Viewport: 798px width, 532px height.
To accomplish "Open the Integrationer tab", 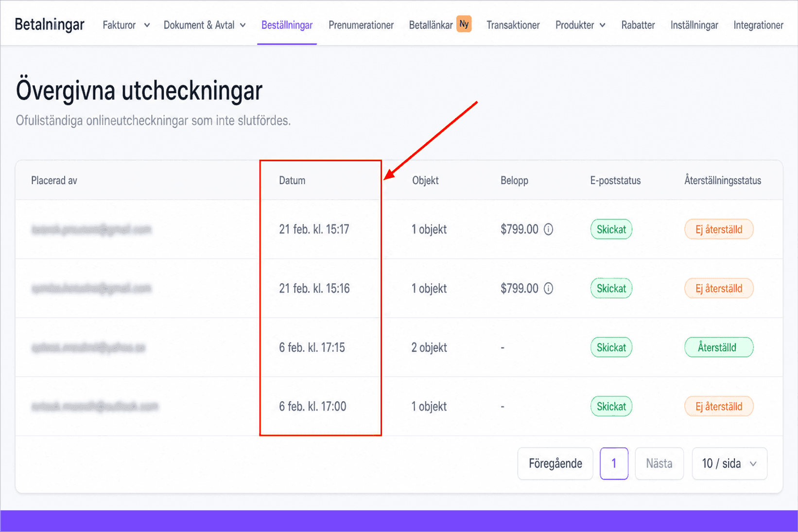I will click(758, 25).
